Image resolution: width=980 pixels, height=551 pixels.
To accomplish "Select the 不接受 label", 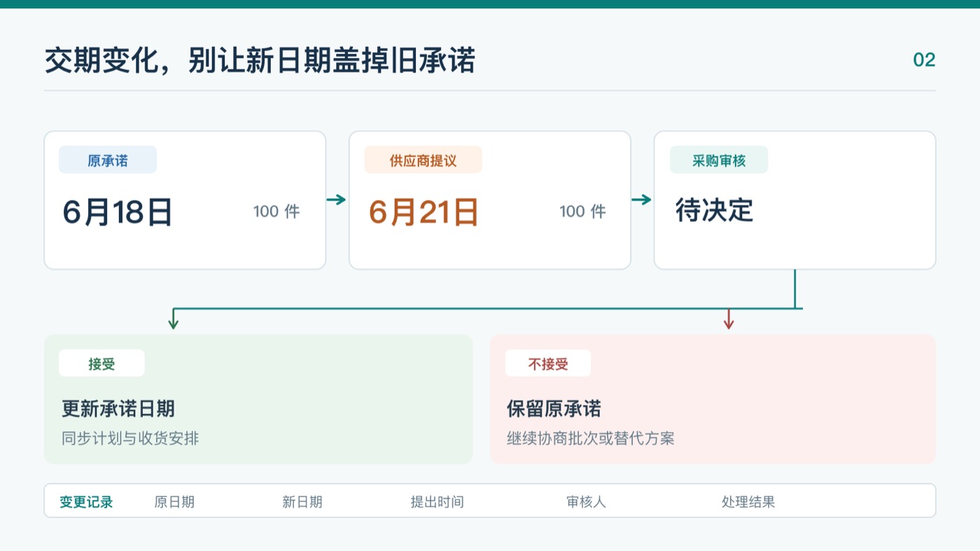I will click(x=548, y=363).
